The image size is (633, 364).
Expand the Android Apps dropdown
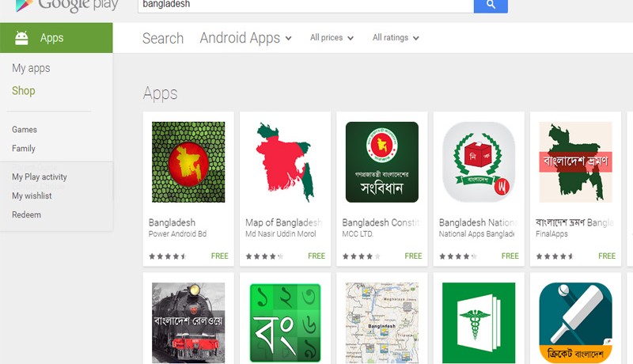tap(245, 38)
